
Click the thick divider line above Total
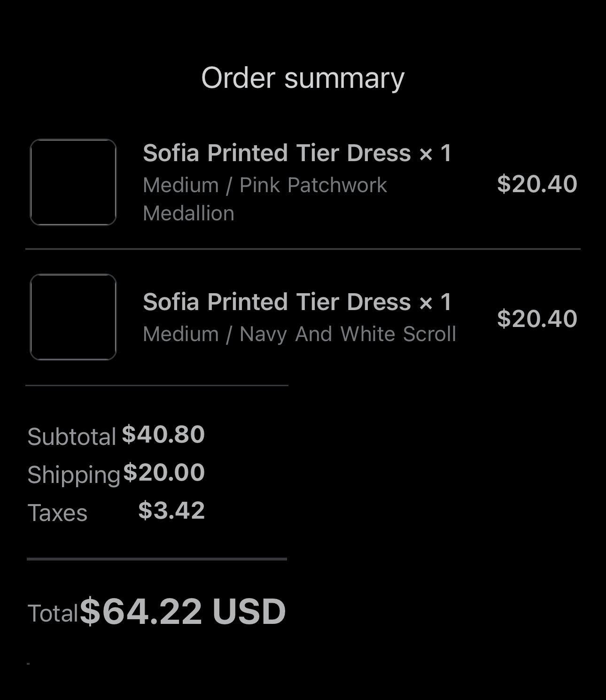157,559
